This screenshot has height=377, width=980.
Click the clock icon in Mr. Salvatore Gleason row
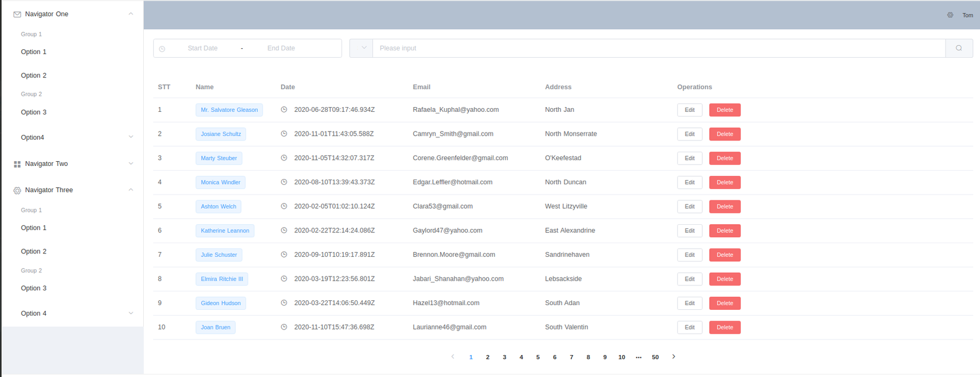point(284,109)
